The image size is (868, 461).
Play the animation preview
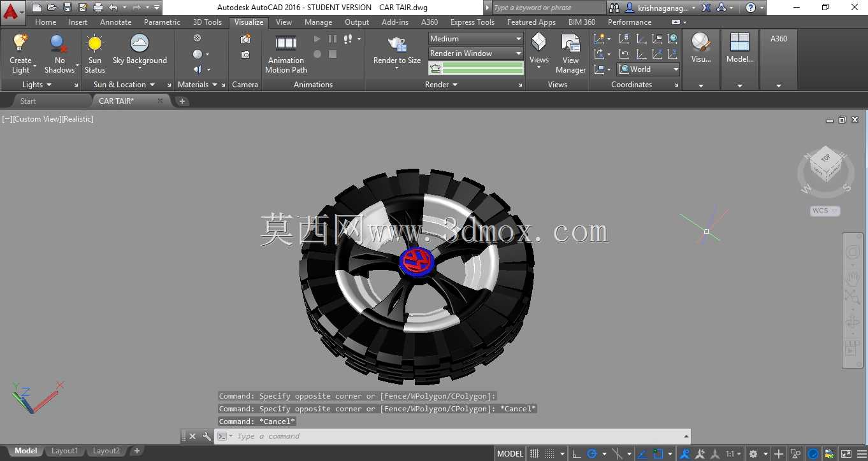pos(317,39)
